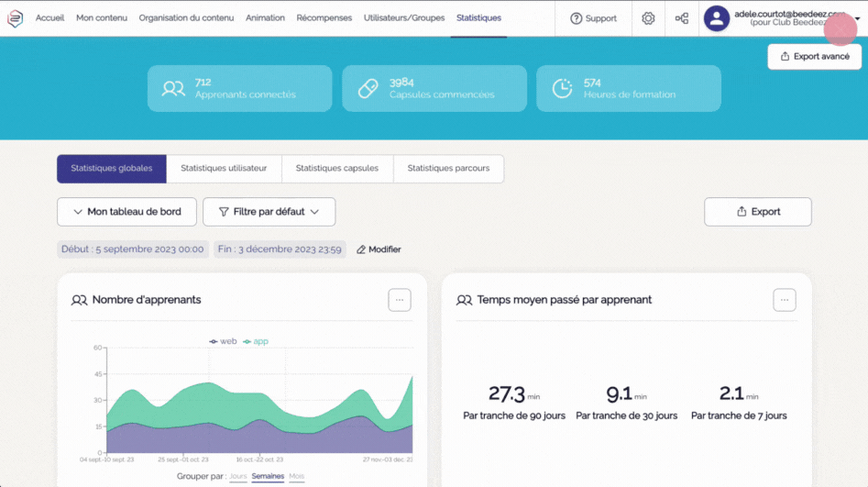Screen dimensions: 868x487
Task: Select the Apprenants connectés stat card
Action: [x=239, y=88]
